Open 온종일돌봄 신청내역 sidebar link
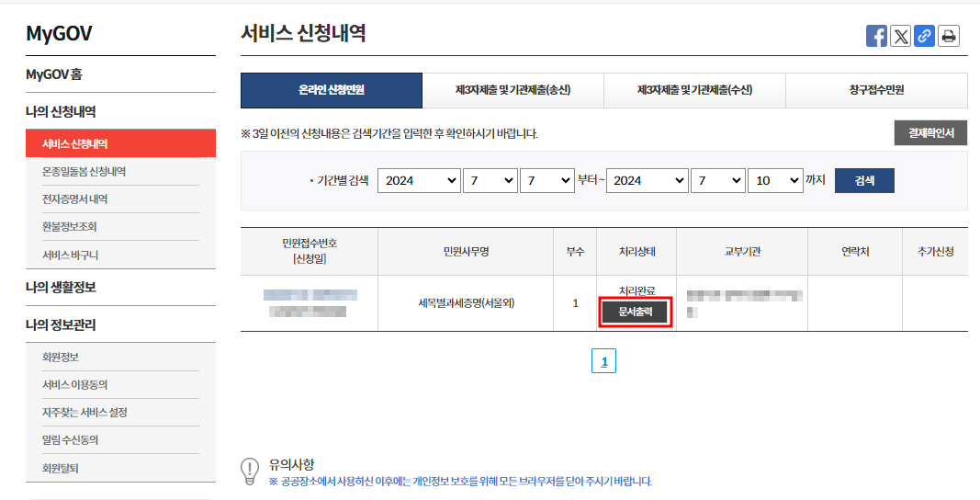 point(84,172)
